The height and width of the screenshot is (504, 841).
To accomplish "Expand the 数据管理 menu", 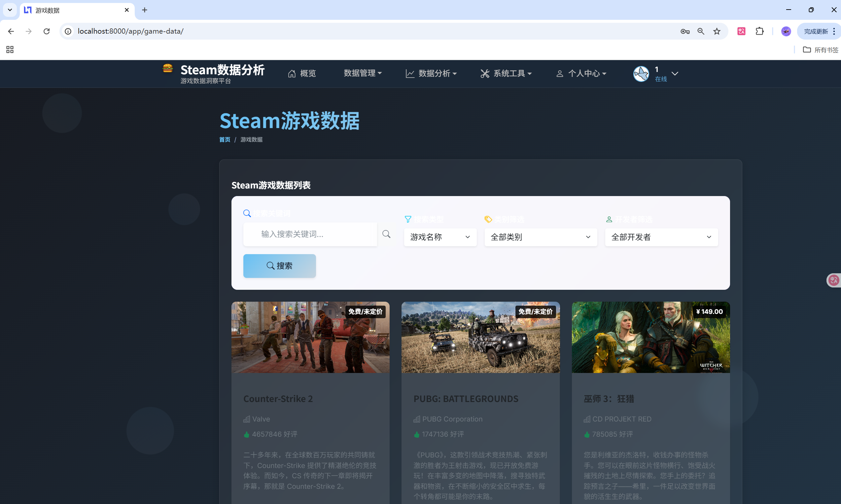I will click(363, 73).
